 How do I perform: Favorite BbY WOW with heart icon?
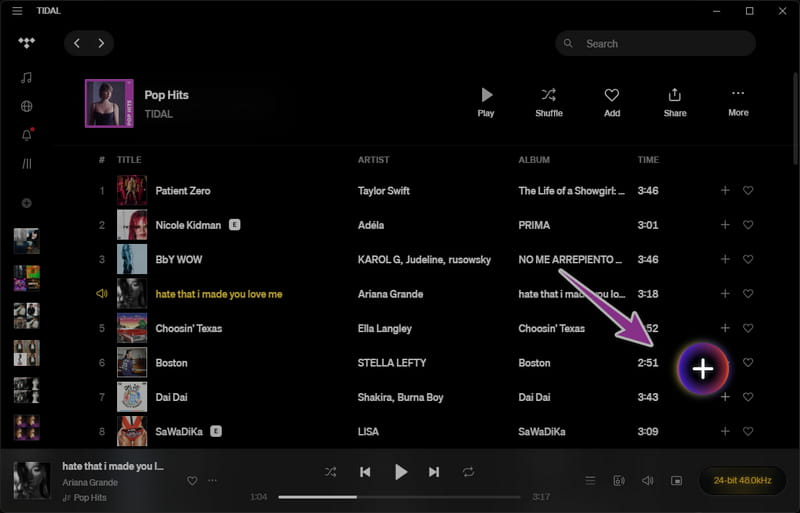coord(748,259)
